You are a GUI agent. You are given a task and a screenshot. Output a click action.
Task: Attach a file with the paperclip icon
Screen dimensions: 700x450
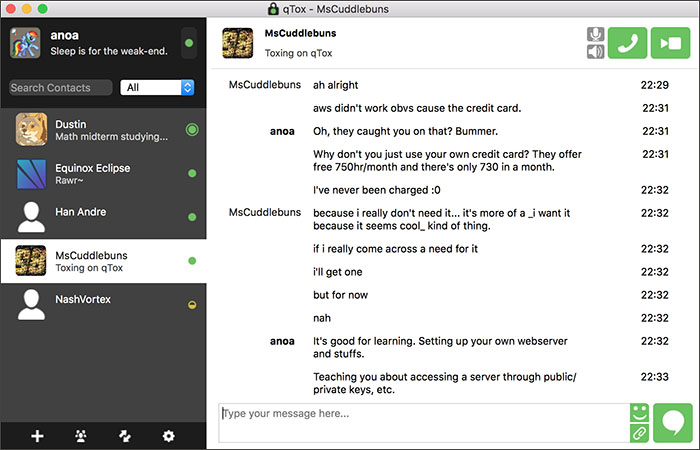(x=639, y=432)
